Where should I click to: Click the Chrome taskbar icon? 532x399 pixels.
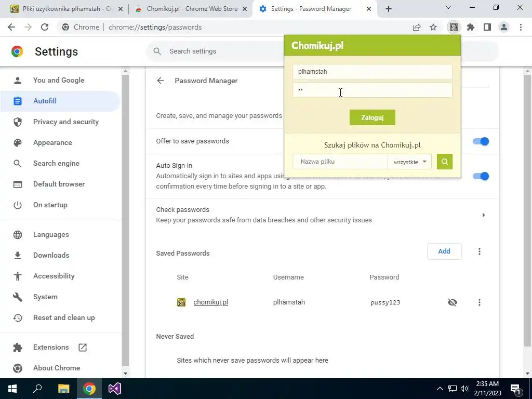coord(89,389)
